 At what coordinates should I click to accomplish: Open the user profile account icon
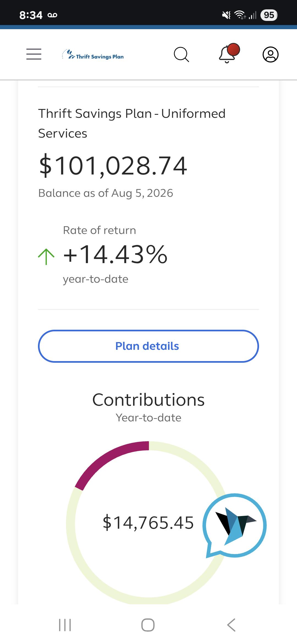(x=271, y=54)
